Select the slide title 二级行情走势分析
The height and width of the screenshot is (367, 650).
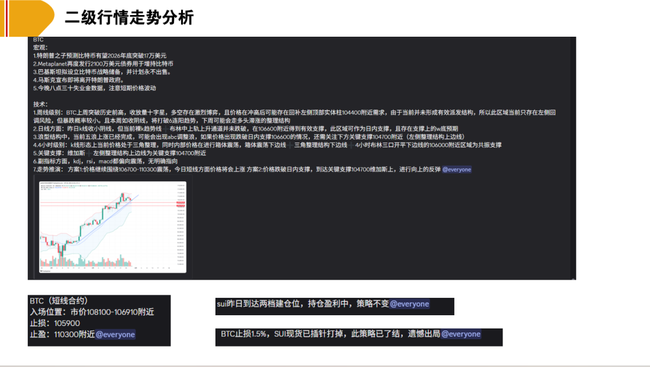tap(129, 17)
